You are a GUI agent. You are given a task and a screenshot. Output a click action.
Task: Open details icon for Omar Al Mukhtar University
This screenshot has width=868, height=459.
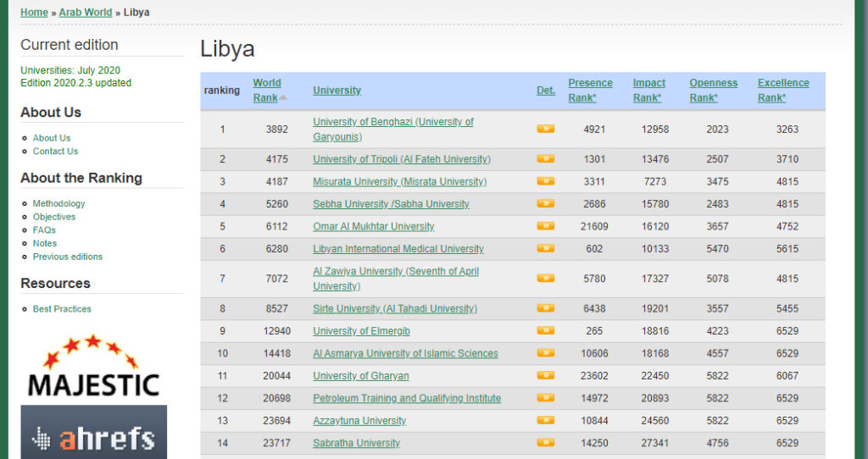coord(545,226)
